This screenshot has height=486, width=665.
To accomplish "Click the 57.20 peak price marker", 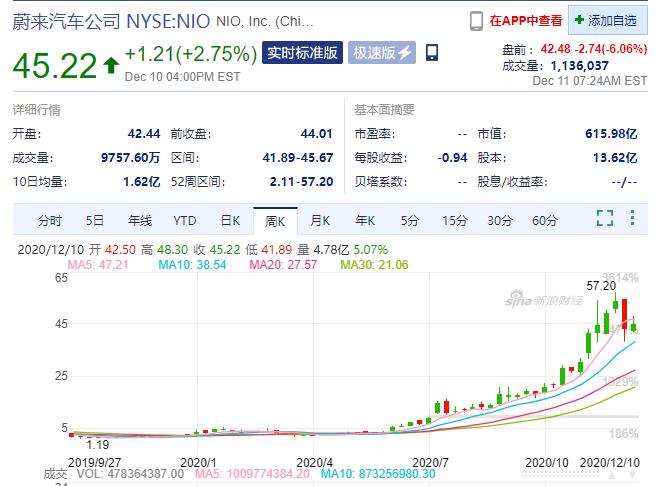I will pos(601,286).
